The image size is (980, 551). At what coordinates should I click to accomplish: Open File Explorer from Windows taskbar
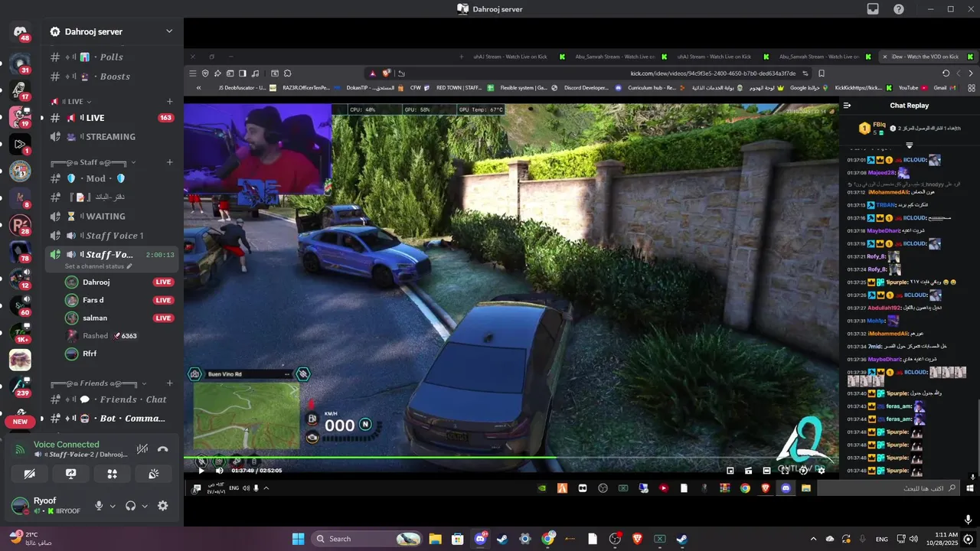(x=435, y=539)
